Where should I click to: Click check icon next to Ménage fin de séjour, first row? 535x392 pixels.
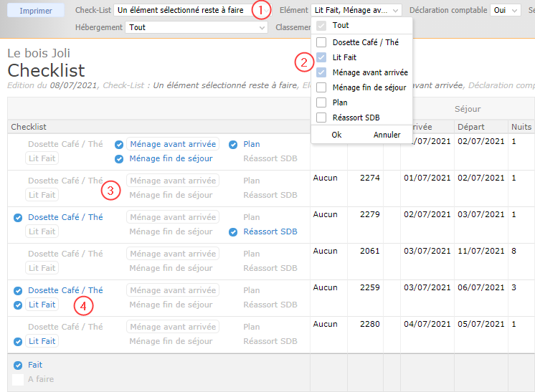(x=119, y=158)
